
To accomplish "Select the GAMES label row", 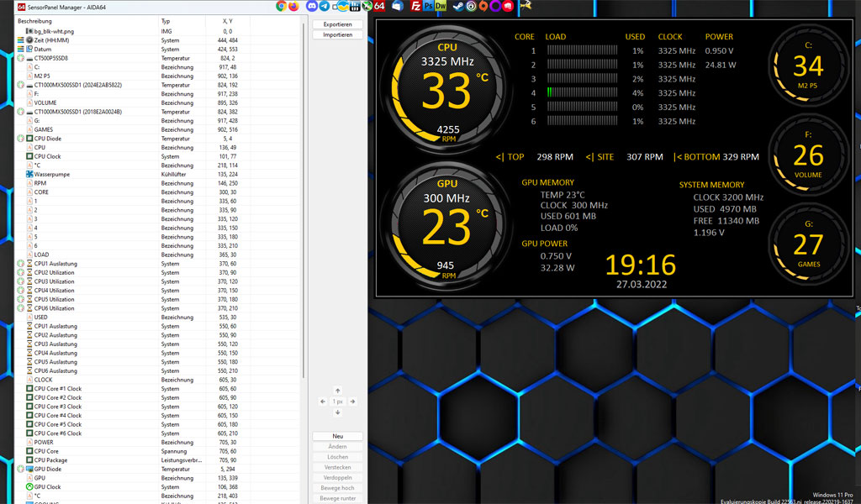I will click(158, 129).
